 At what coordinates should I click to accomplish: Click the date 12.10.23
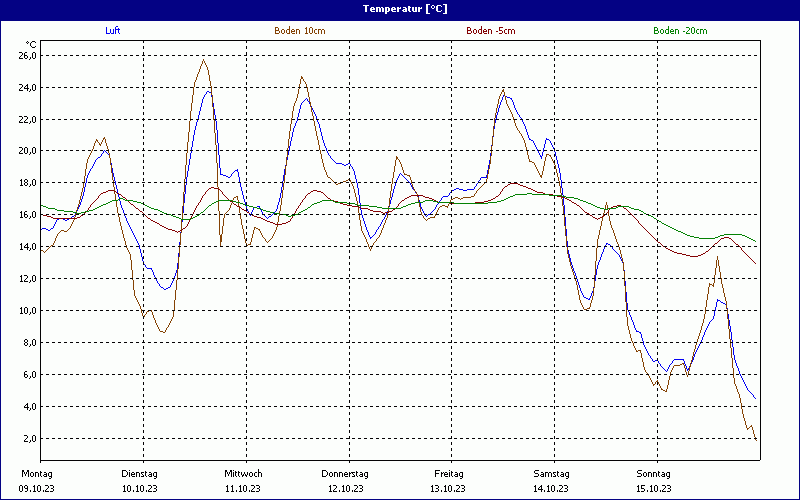[346, 489]
